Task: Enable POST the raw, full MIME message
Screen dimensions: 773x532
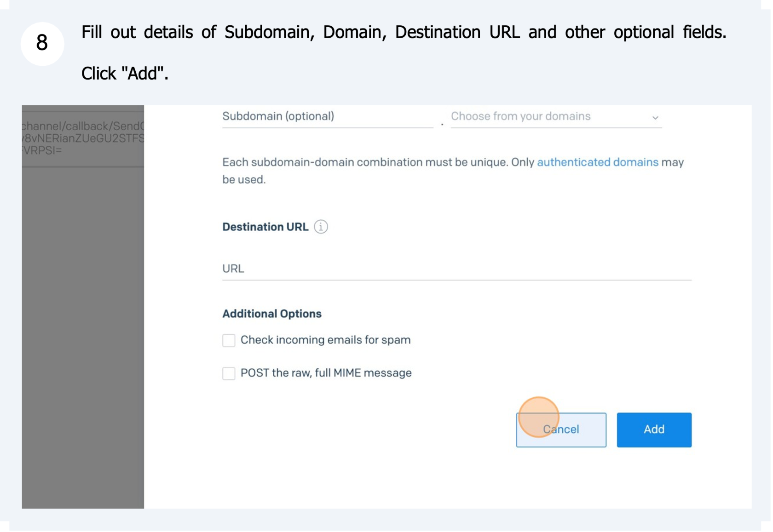Action: [x=229, y=374]
